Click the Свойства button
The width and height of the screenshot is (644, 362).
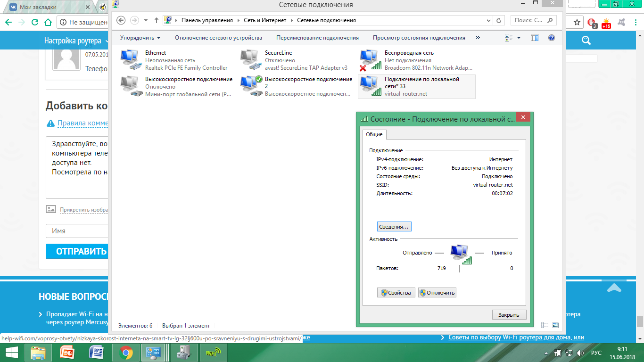[x=396, y=293]
